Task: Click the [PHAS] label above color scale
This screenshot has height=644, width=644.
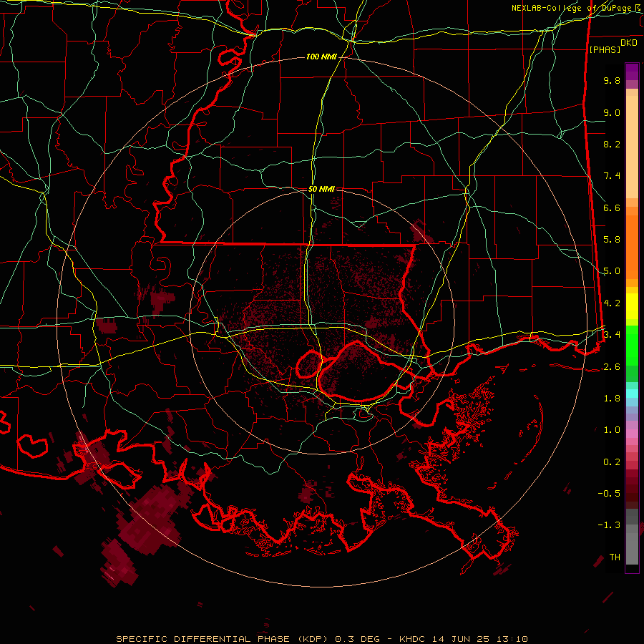Action: coord(605,50)
